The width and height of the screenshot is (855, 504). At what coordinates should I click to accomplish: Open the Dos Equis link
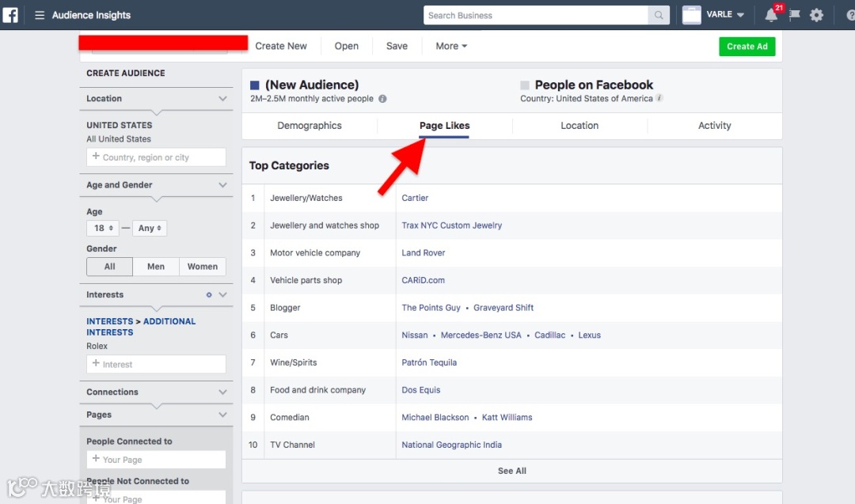[x=421, y=390]
